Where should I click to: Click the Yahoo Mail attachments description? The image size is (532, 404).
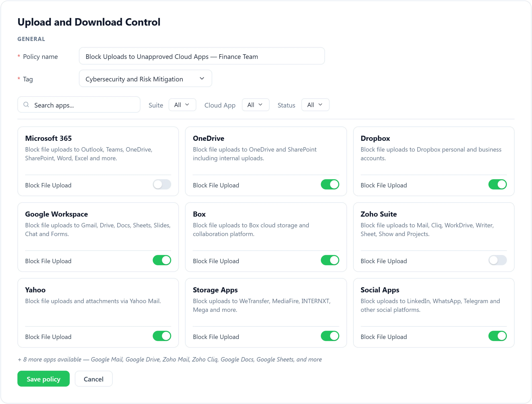(x=93, y=301)
